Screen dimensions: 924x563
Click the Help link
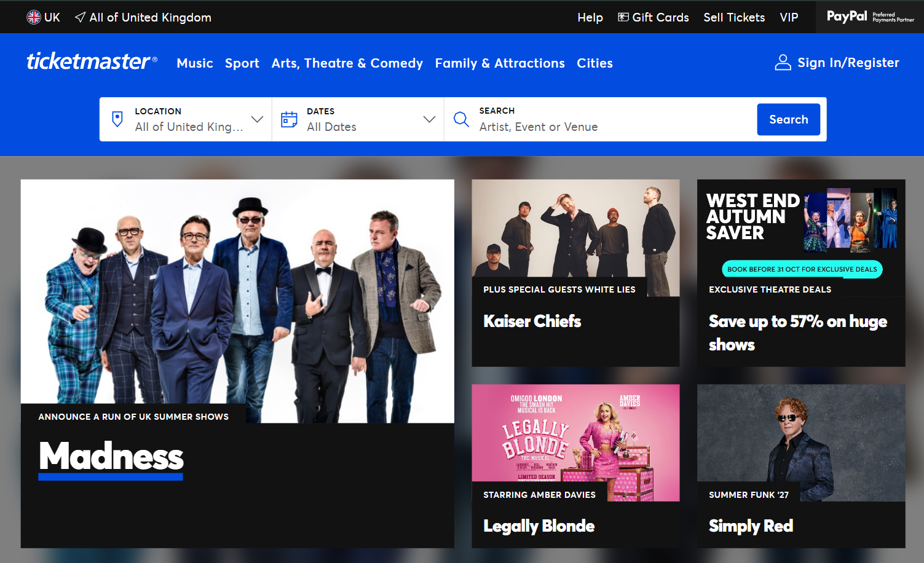click(590, 17)
